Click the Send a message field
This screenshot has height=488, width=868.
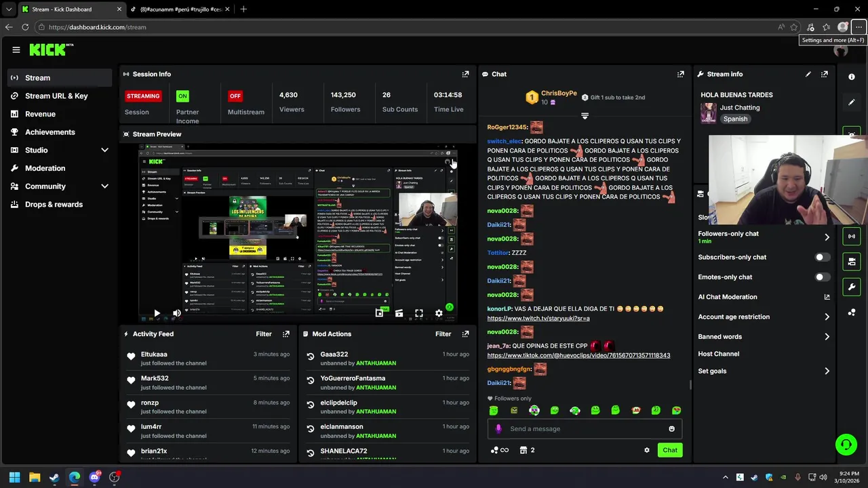point(585,429)
